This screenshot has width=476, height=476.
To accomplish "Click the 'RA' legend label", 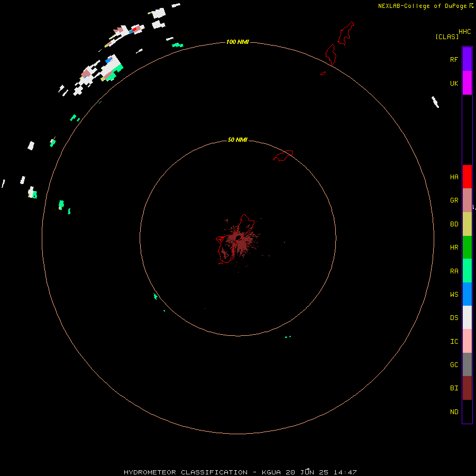I will tap(454, 271).
